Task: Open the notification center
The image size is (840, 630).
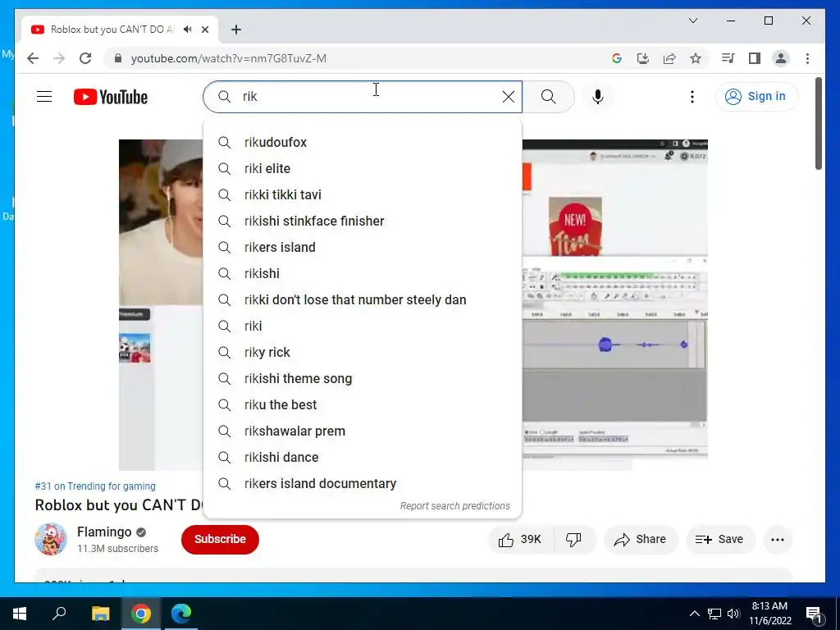Action: (x=814, y=614)
